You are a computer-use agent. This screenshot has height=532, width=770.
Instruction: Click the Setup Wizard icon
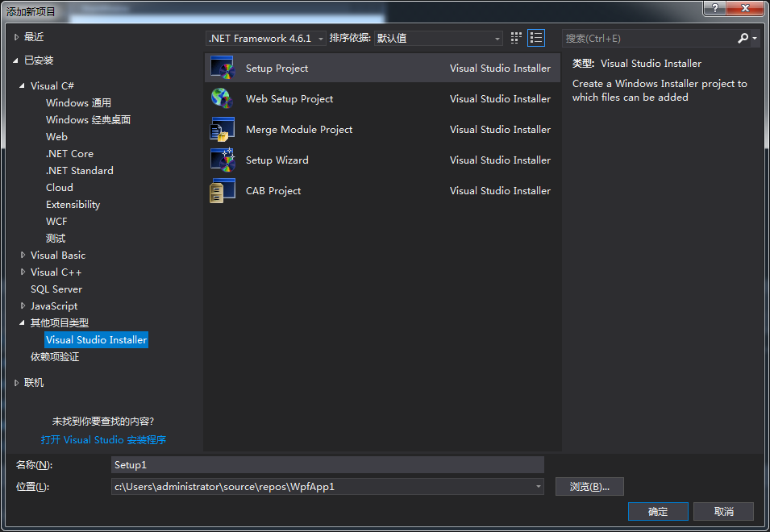(223, 160)
